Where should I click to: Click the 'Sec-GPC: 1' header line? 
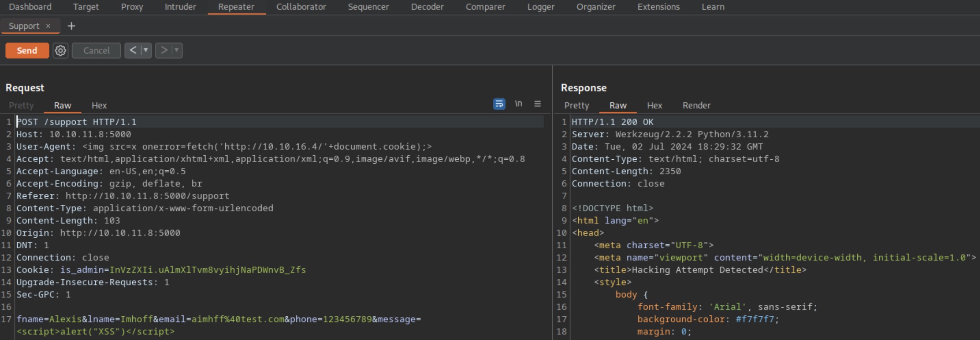point(43,294)
